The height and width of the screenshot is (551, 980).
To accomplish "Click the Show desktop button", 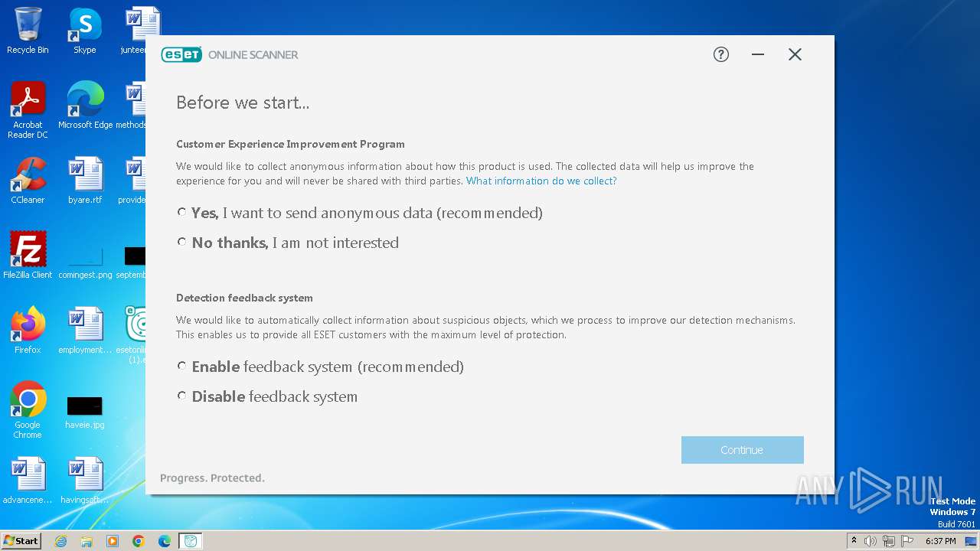I will (x=972, y=541).
